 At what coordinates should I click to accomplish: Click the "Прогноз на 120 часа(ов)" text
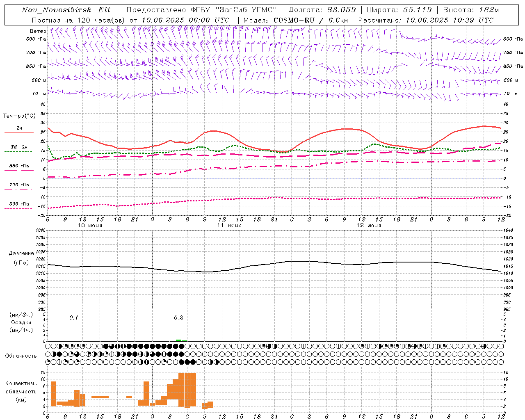[79, 20]
